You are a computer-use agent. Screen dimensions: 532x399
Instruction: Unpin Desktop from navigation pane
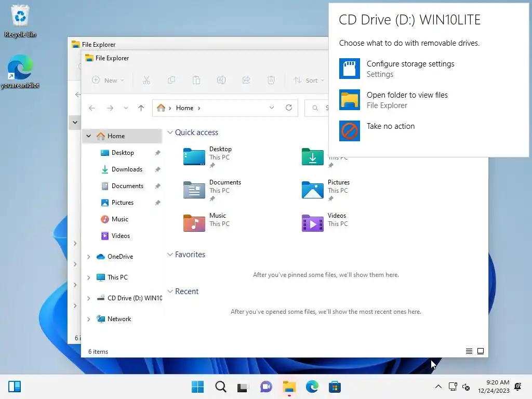(x=157, y=153)
